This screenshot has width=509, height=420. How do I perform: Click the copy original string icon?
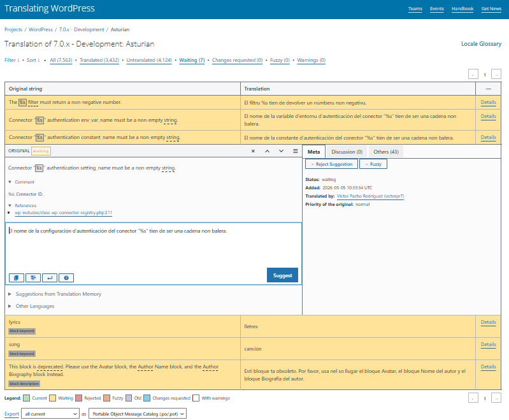point(16,278)
